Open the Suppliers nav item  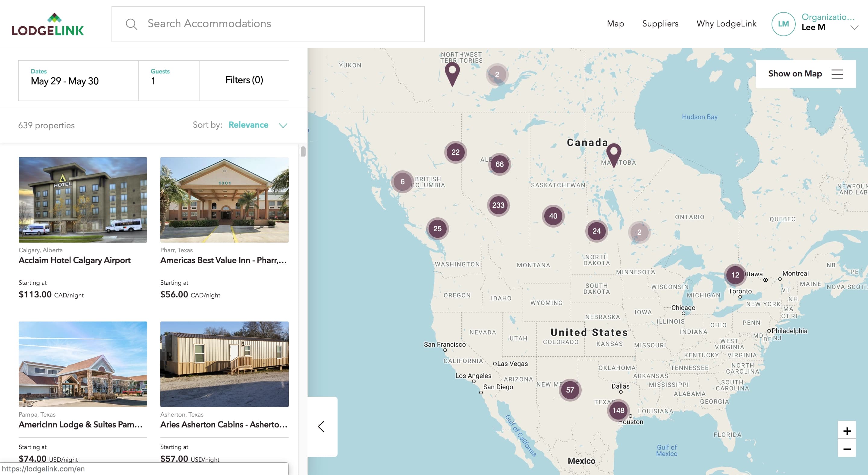click(660, 23)
